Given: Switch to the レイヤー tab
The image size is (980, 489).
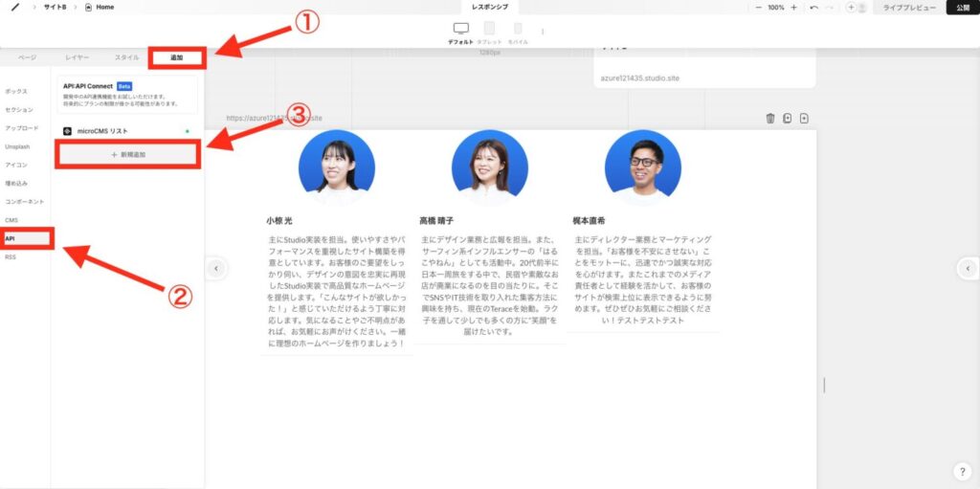Looking at the screenshot, I should (78, 58).
